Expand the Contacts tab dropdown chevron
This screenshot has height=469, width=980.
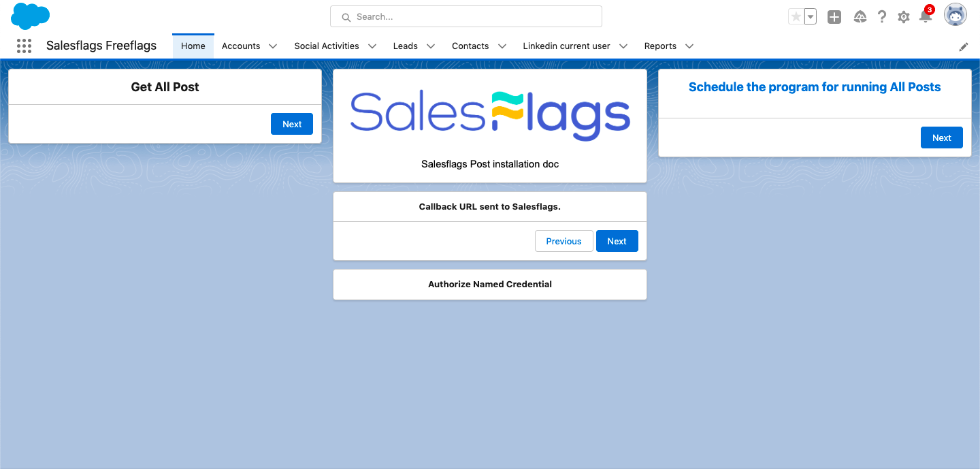tap(502, 46)
